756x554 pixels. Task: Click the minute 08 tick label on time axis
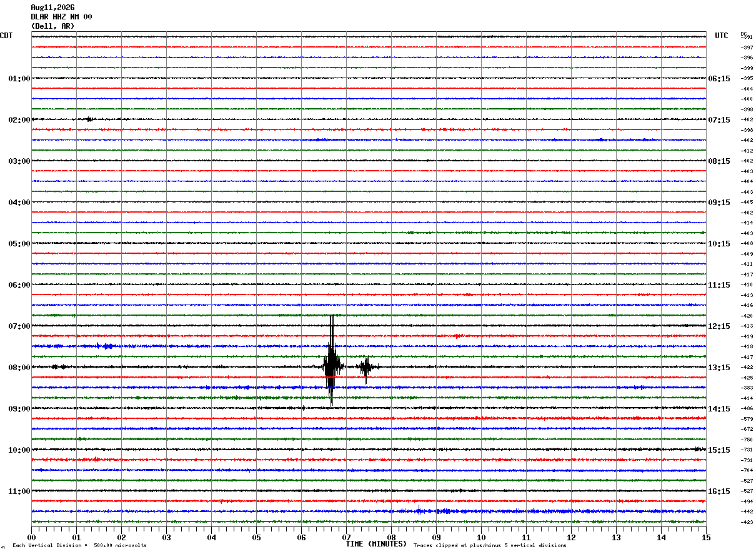392,537
